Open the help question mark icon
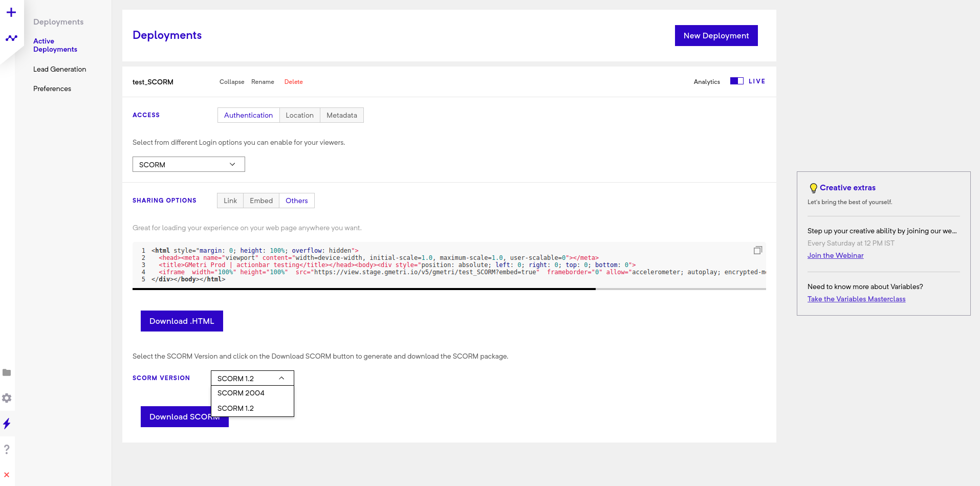 click(x=7, y=449)
